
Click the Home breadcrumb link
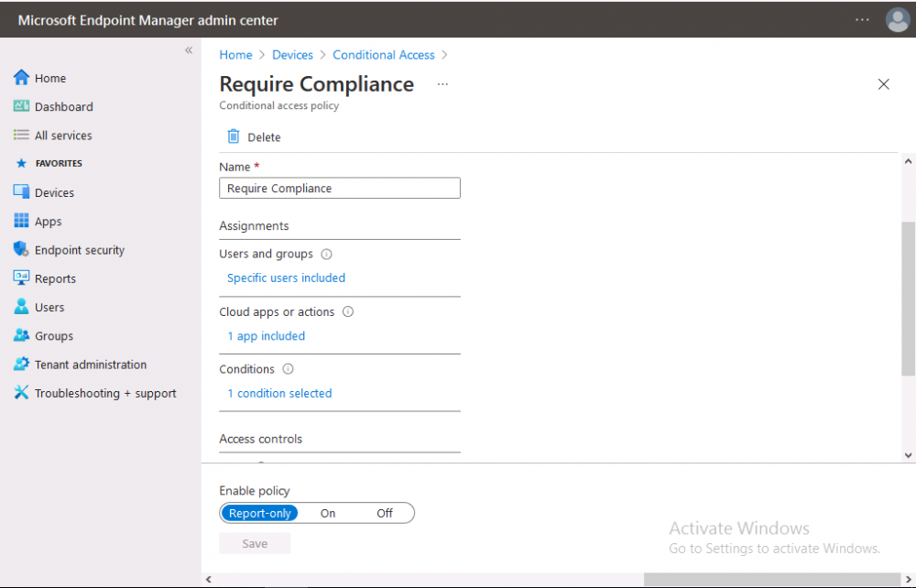point(235,55)
